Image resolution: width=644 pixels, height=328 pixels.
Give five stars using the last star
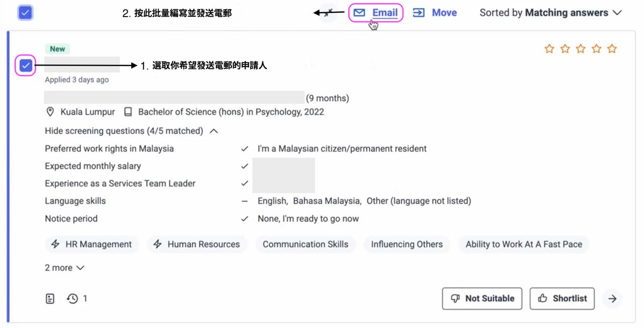(x=612, y=49)
